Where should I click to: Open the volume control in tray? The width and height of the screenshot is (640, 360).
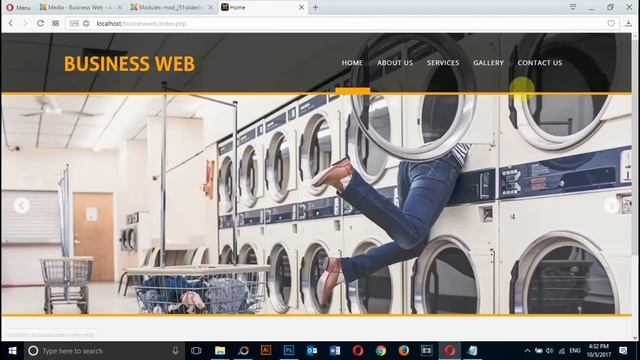click(x=549, y=351)
